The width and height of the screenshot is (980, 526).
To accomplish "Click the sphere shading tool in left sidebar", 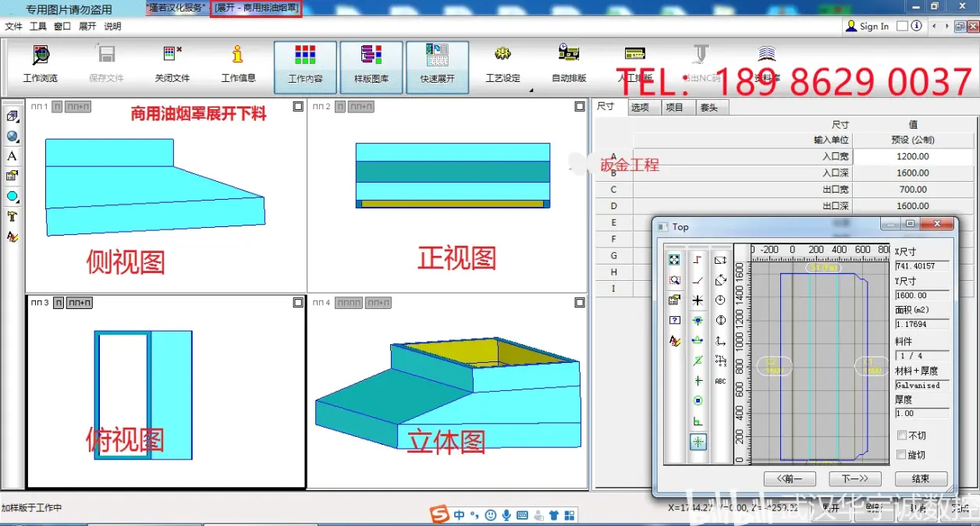I will (12, 137).
